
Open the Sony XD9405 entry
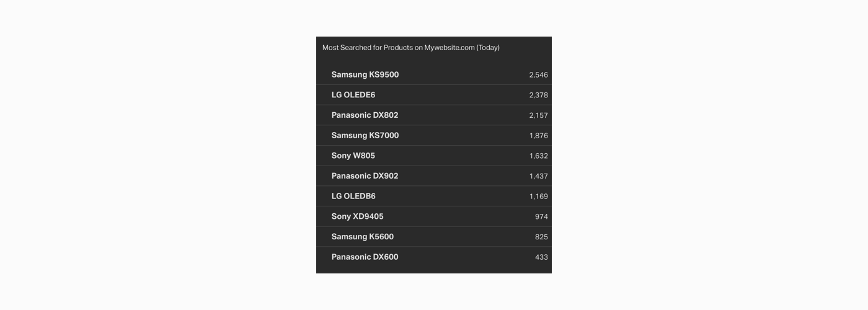pyautogui.click(x=434, y=216)
